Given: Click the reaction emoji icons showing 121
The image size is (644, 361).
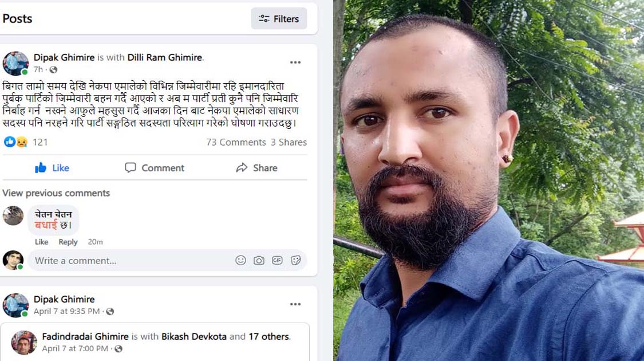Looking at the screenshot, I should click(15, 142).
